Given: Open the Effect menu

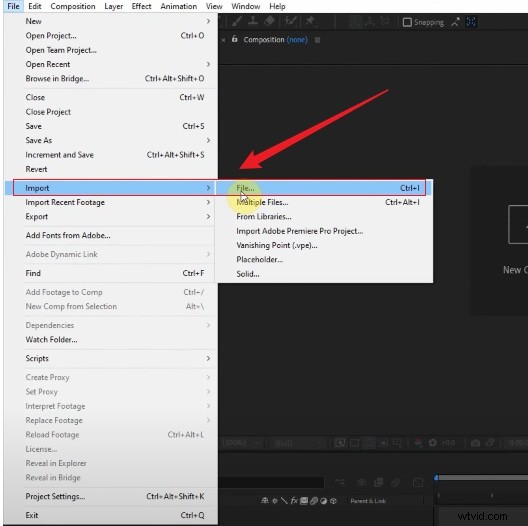Looking at the screenshot, I should coord(141,6).
